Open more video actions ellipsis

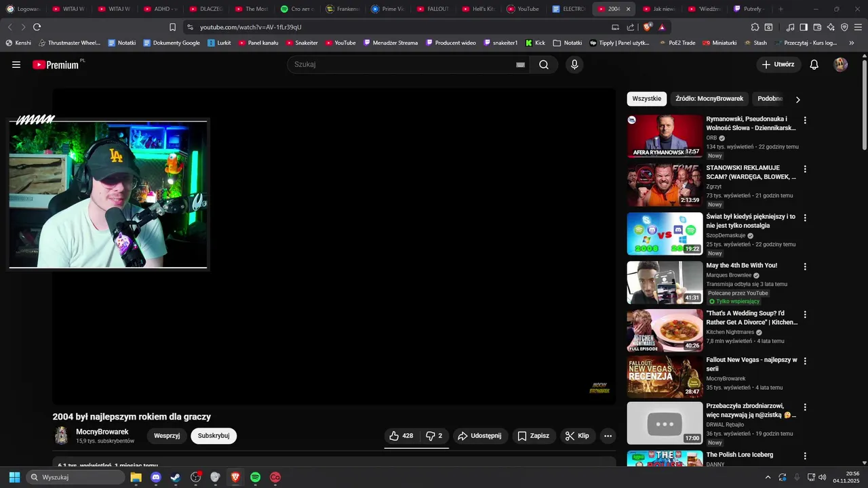[x=608, y=436]
